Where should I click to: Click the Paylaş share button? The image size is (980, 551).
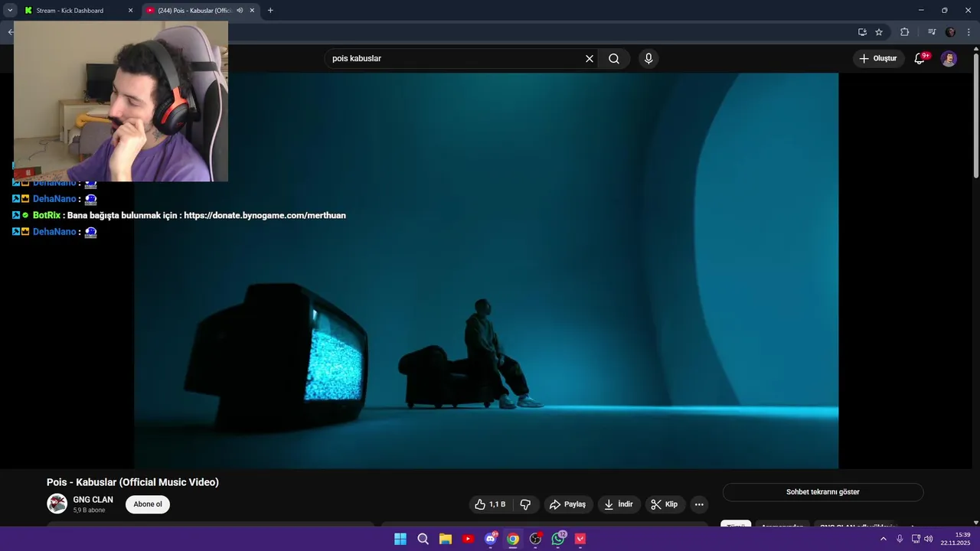point(567,504)
